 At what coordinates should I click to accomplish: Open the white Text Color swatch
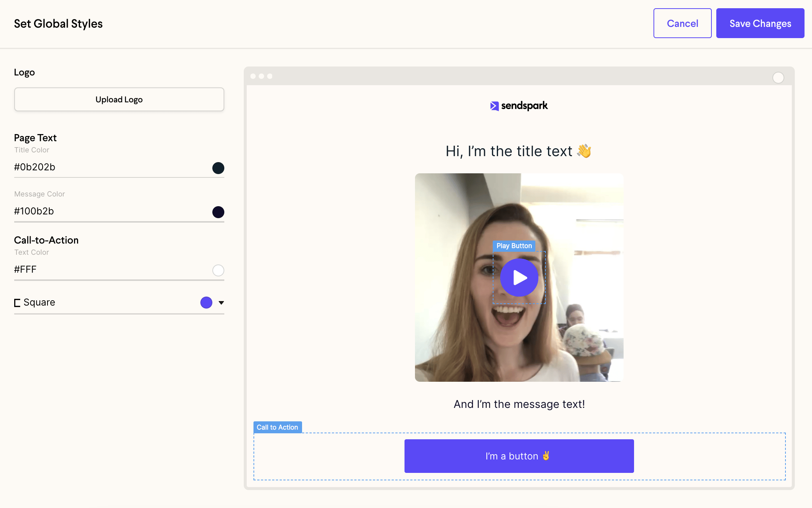[x=218, y=270]
